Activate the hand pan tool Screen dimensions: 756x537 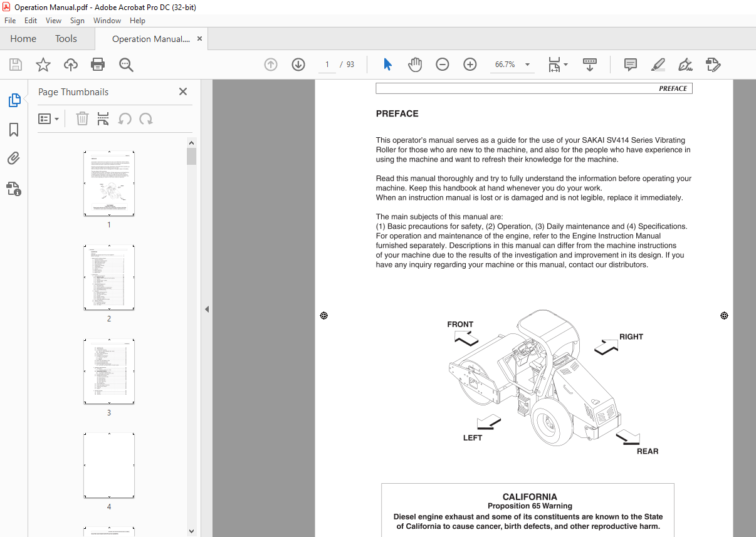point(415,65)
